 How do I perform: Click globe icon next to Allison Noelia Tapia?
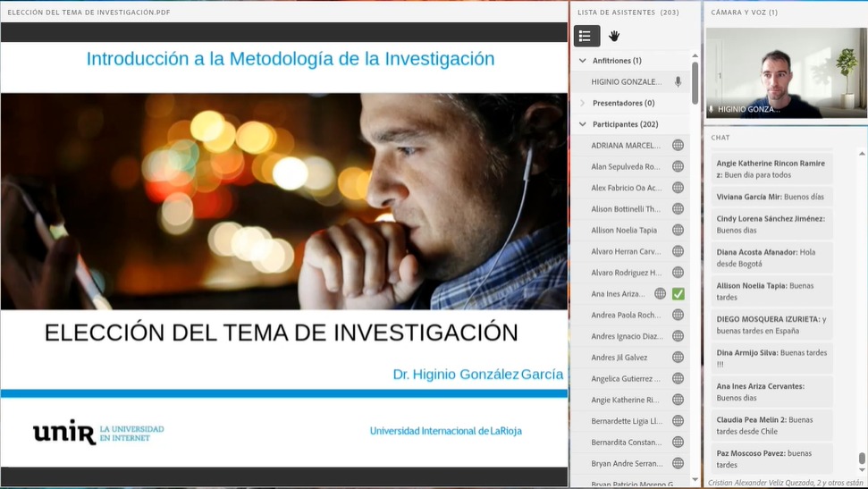(678, 230)
